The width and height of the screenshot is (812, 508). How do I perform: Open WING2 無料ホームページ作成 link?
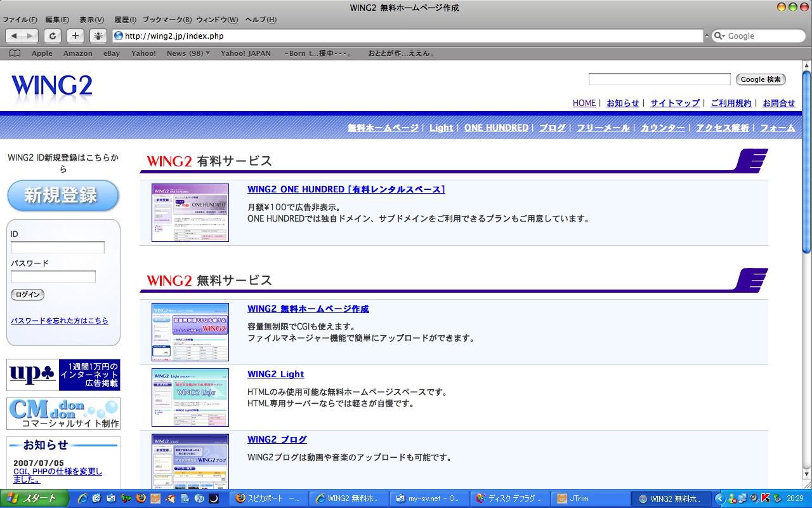pos(308,309)
